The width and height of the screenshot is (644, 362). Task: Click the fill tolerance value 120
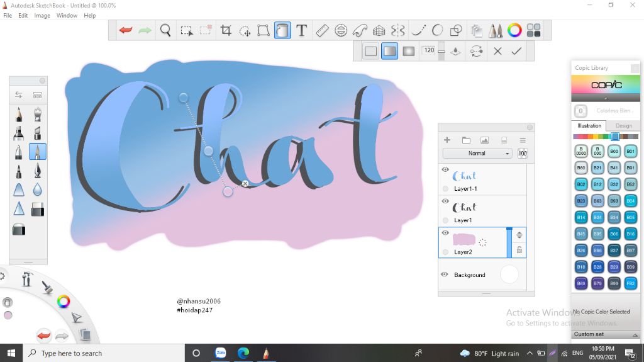[x=429, y=50]
